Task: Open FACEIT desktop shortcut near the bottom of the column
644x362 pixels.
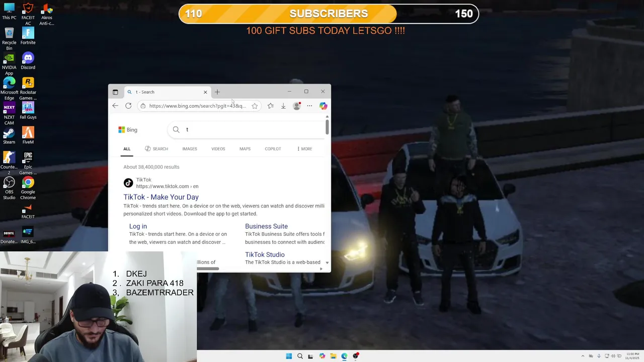Action: (28, 211)
